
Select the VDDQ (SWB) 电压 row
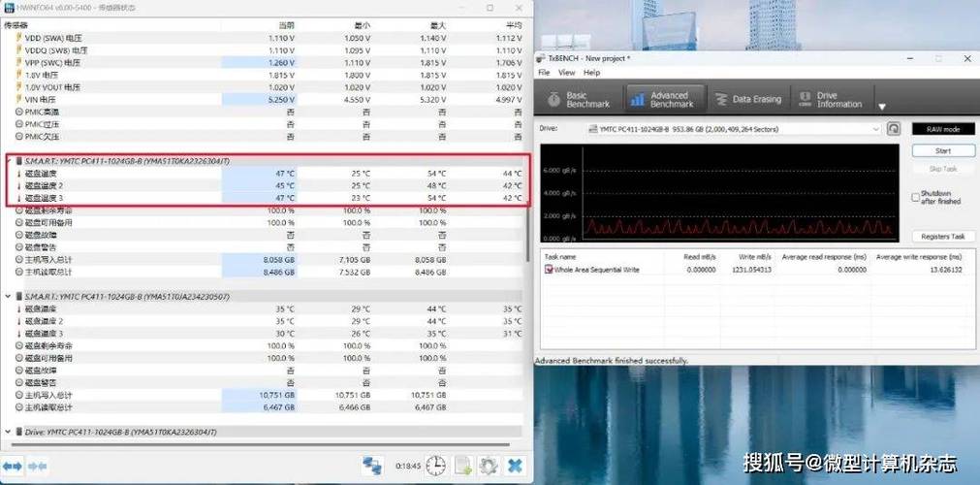click(263, 50)
